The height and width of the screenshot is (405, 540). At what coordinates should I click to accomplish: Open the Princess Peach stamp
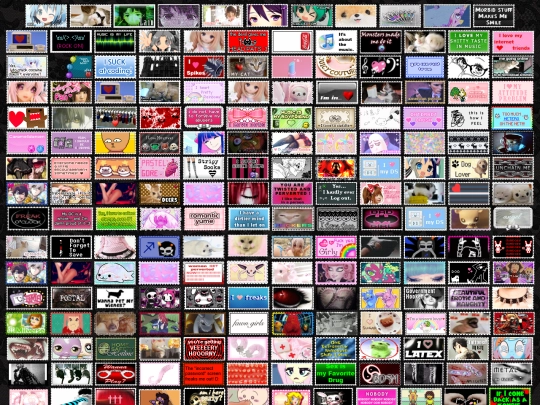coord(292,397)
